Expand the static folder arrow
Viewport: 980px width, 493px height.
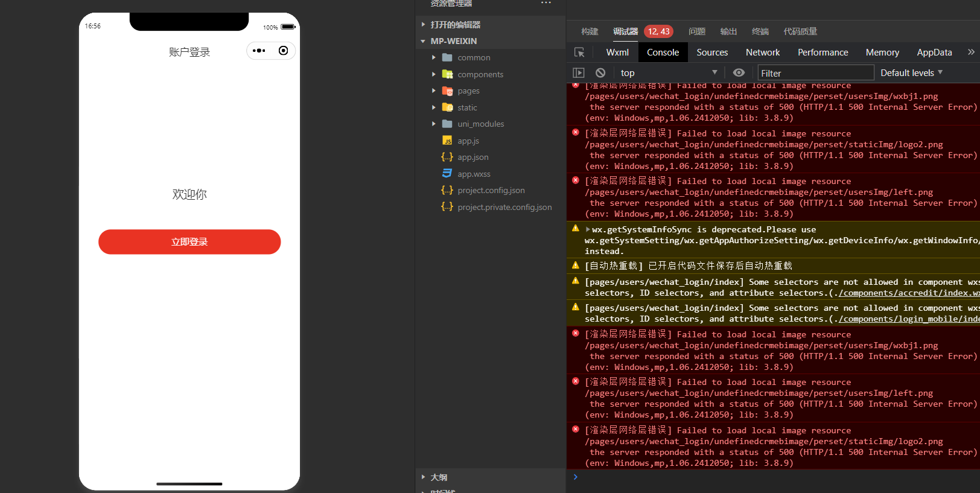coord(433,107)
